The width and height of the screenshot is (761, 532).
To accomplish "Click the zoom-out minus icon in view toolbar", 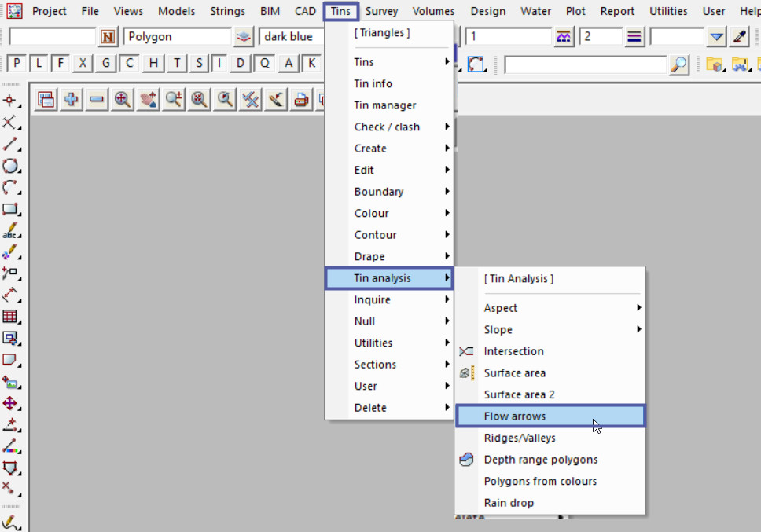I will [x=97, y=99].
